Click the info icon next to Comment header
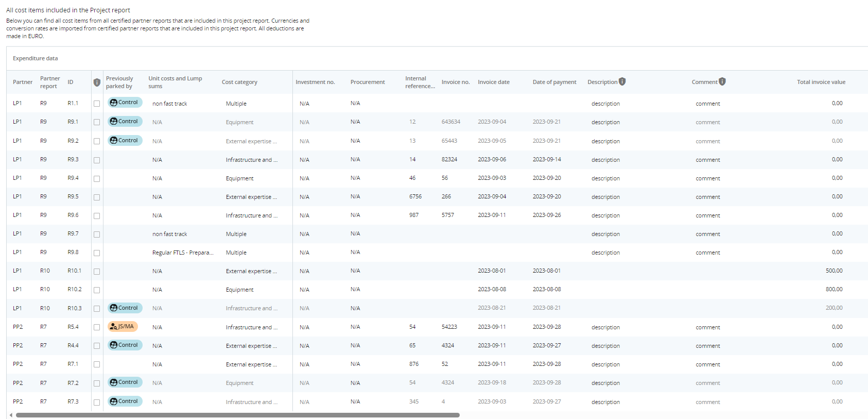The width and height of the screenshot is (868, 419). point(722,81)
